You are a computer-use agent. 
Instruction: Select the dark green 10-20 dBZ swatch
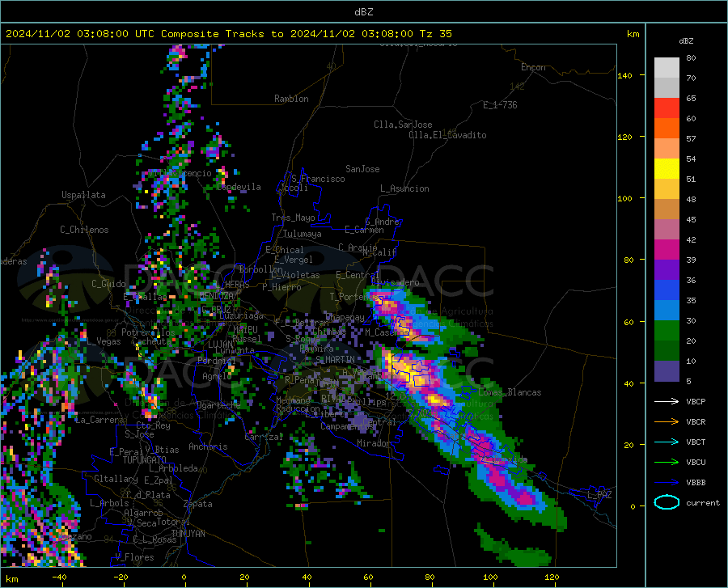[667, 351]
